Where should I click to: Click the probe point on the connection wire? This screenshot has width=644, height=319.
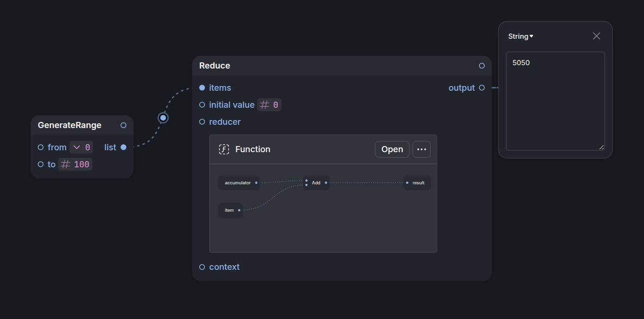163,118
